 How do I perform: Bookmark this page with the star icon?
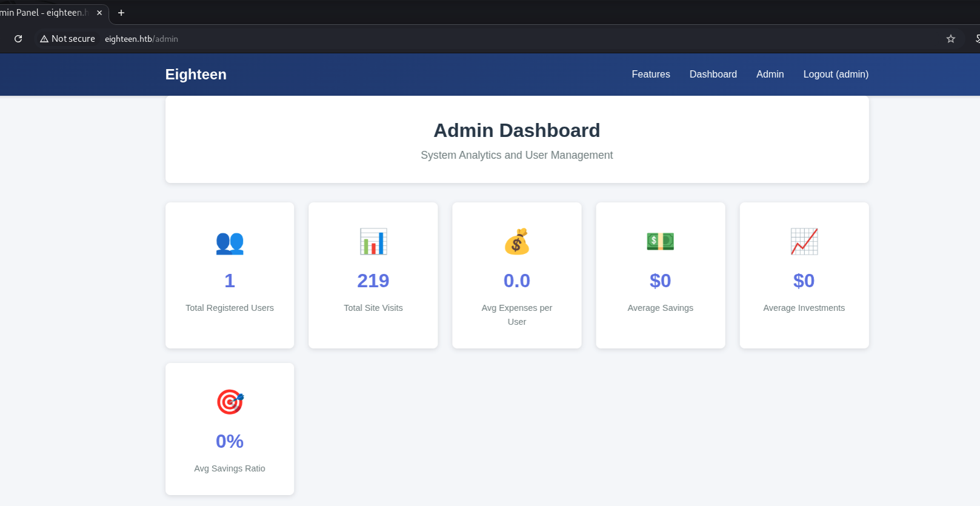(x=950, y=39)
